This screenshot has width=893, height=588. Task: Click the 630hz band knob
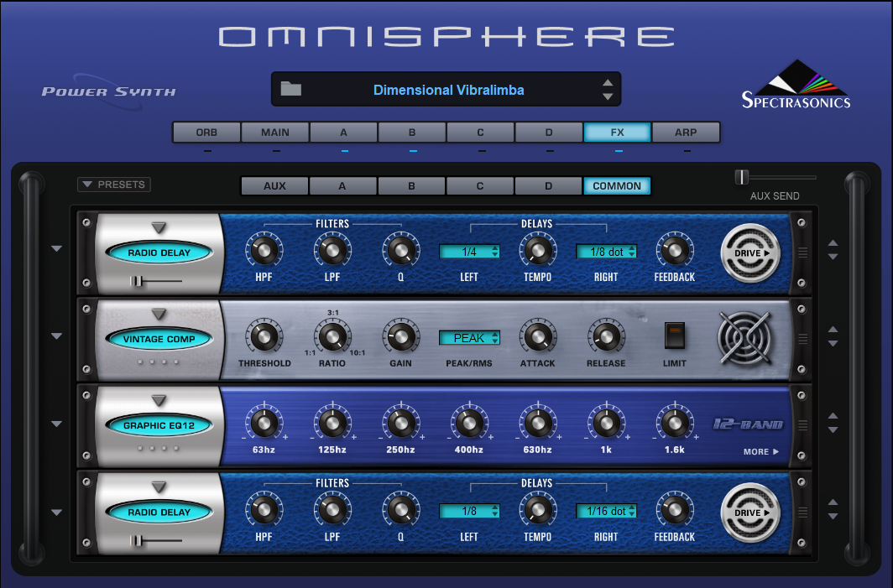tap(538, 423)
